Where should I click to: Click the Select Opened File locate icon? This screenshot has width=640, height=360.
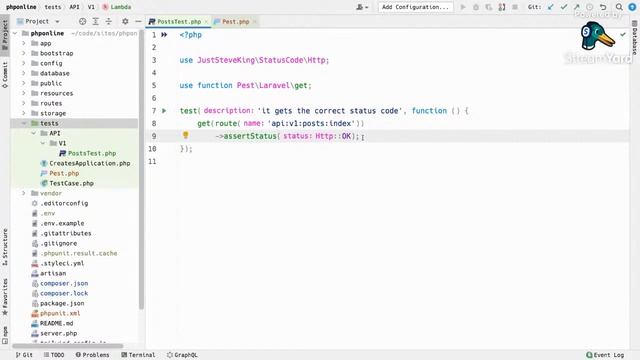(x=82, y=21)
